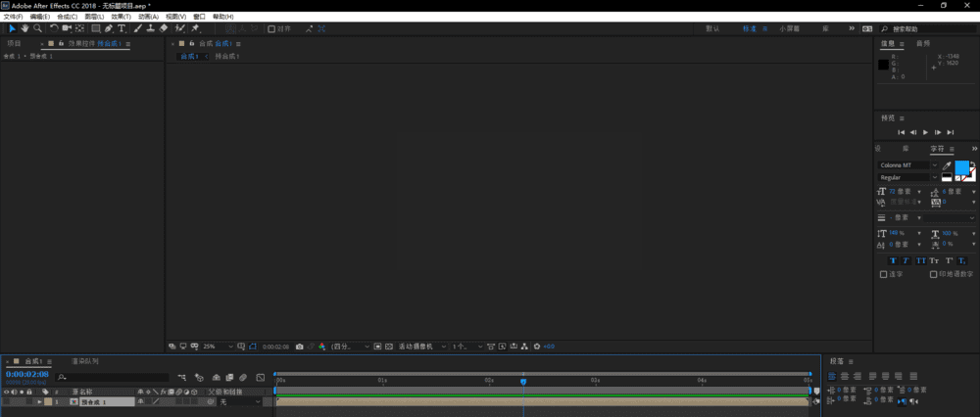
Task: Play the preview
Action: (926, 132)
